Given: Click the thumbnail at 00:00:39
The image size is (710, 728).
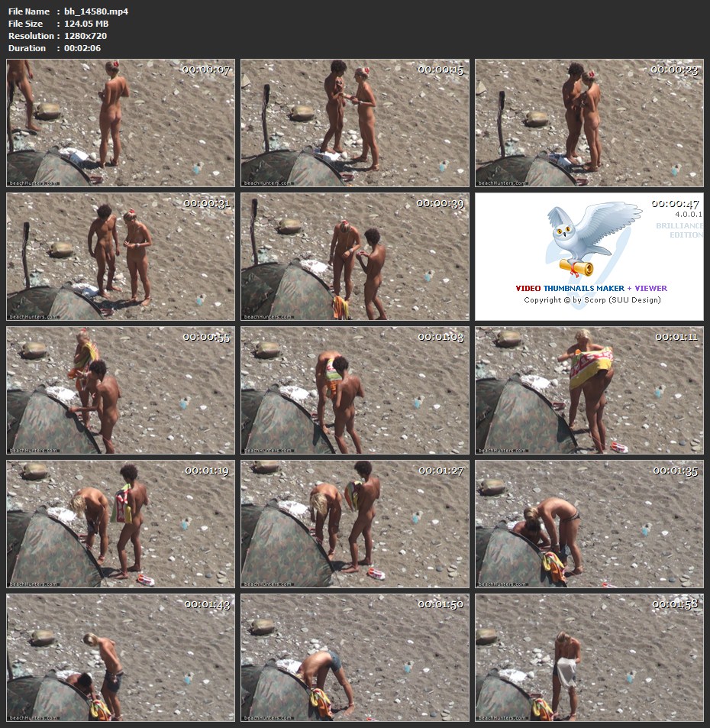Looking at the screenshot, I should pyautogui.click(x=355, y=257).
